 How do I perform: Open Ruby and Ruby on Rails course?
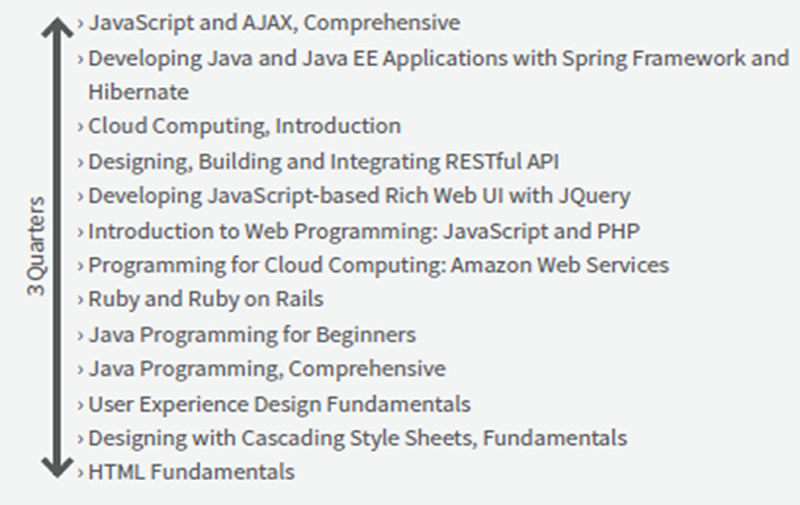tap(206, 299)
